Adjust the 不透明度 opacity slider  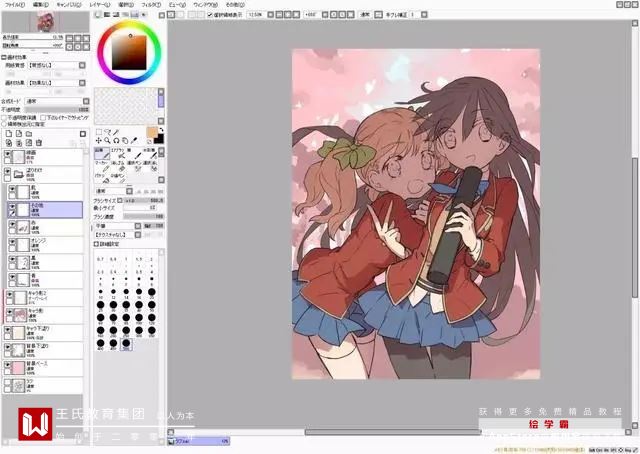[x=56, y=110]
